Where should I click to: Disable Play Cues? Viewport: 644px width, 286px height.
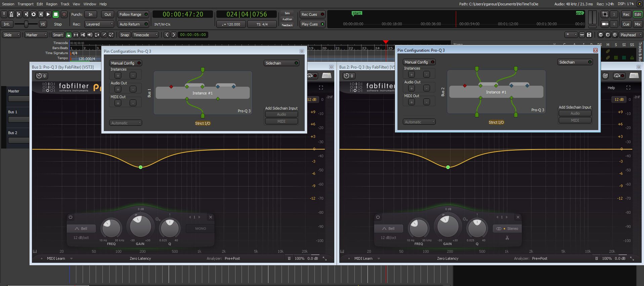point(312,24)
